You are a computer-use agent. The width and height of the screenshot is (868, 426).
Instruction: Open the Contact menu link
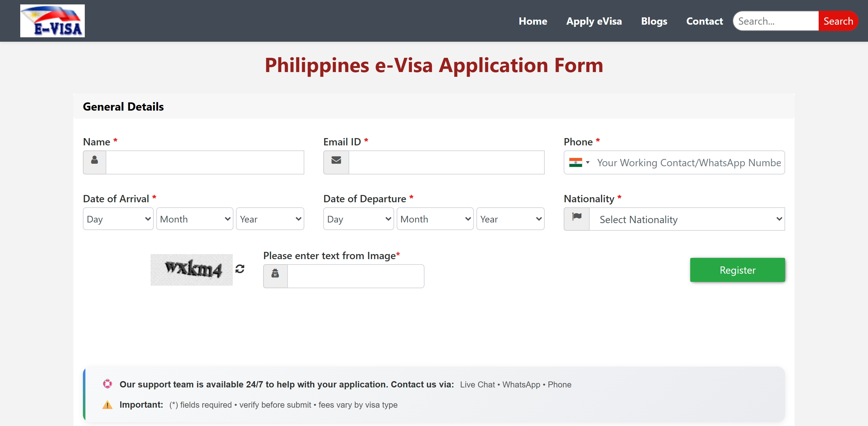[x=704, y=21]
